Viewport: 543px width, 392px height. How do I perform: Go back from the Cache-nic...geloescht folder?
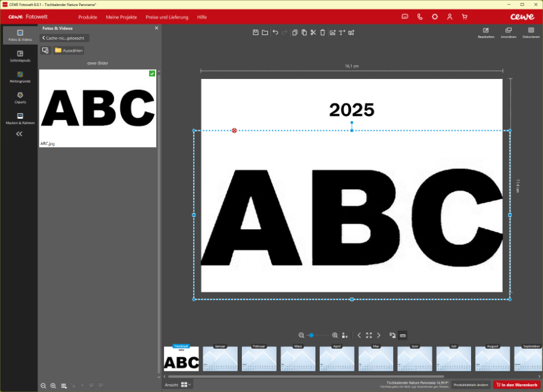coord(65,38)
